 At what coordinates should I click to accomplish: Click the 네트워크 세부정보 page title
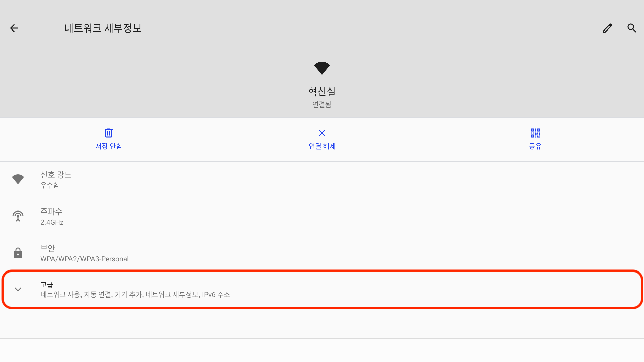pos(103,28)
